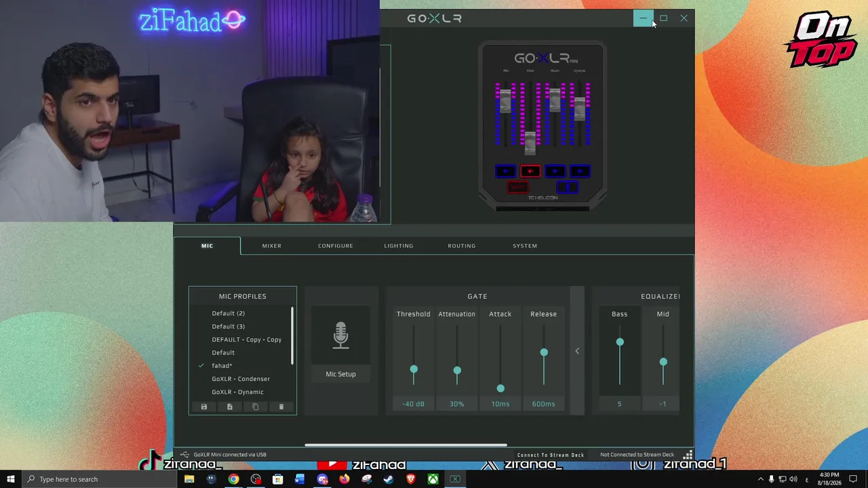The image size is (868, 488).
Task: Click the Gate Release slider handle
Action: click(x=544, y=352)
